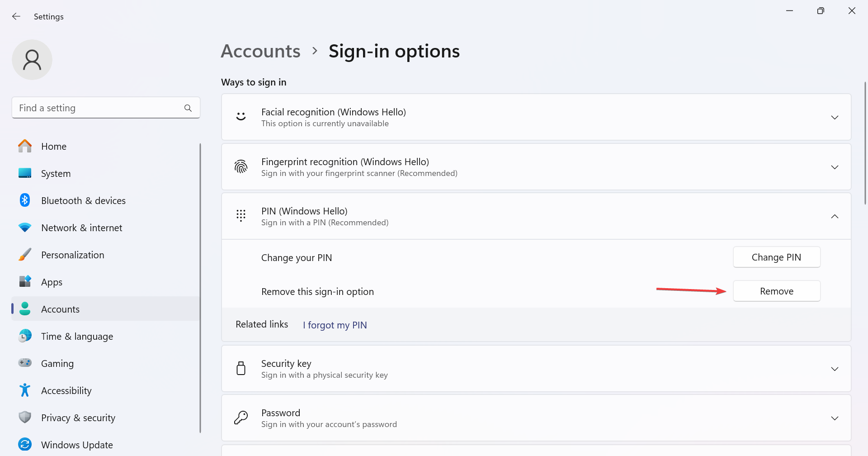The height and width of the screenshot is (456, 868).
Task: Click the back arrow icon
Action: 16,16
